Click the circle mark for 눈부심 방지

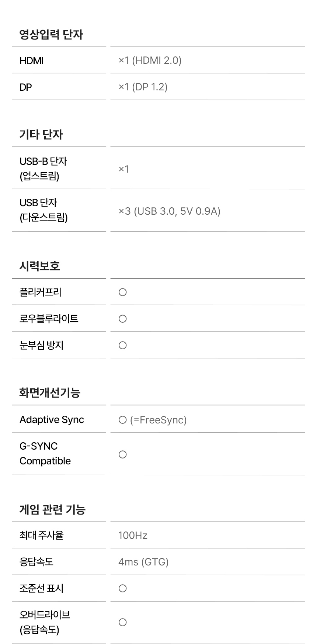pos(123,346)
